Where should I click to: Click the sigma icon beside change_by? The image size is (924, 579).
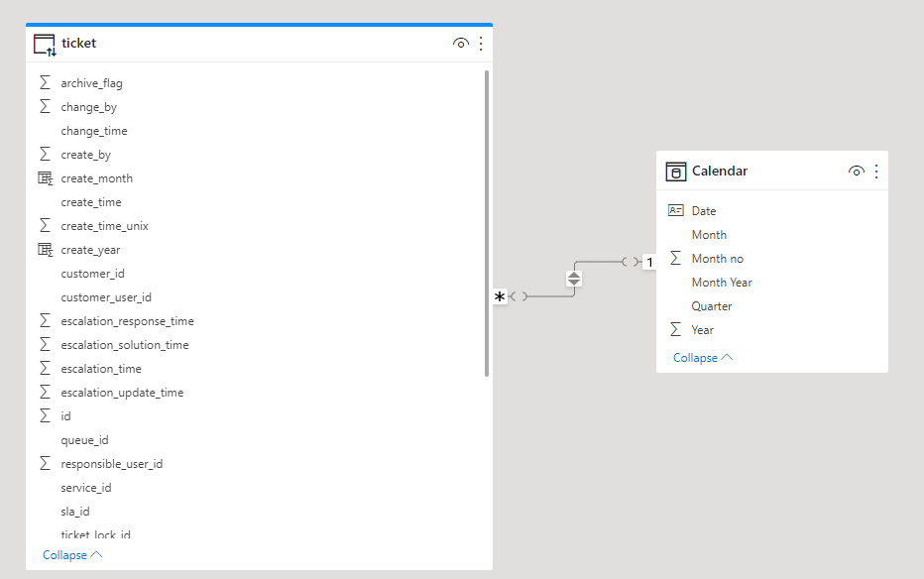(45, 106)
